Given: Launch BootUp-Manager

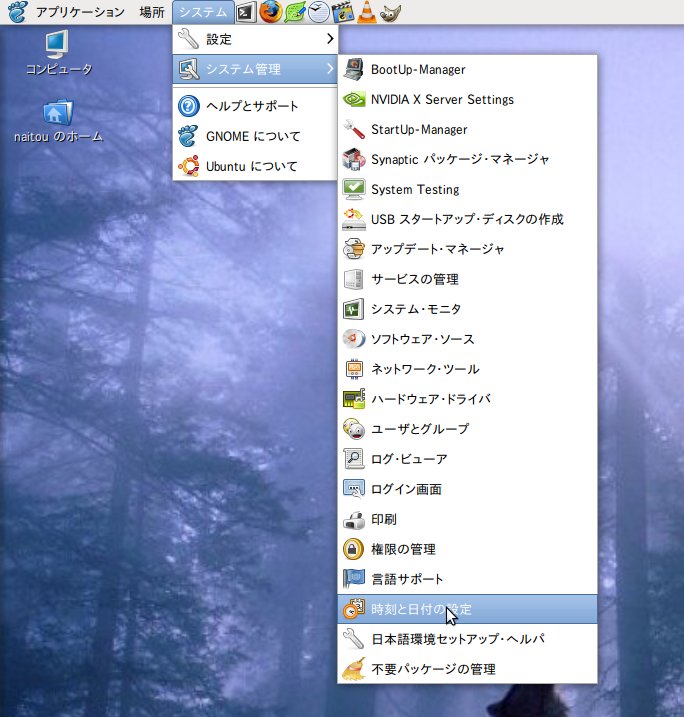Looking at the screenshot, I should [467, 70].
